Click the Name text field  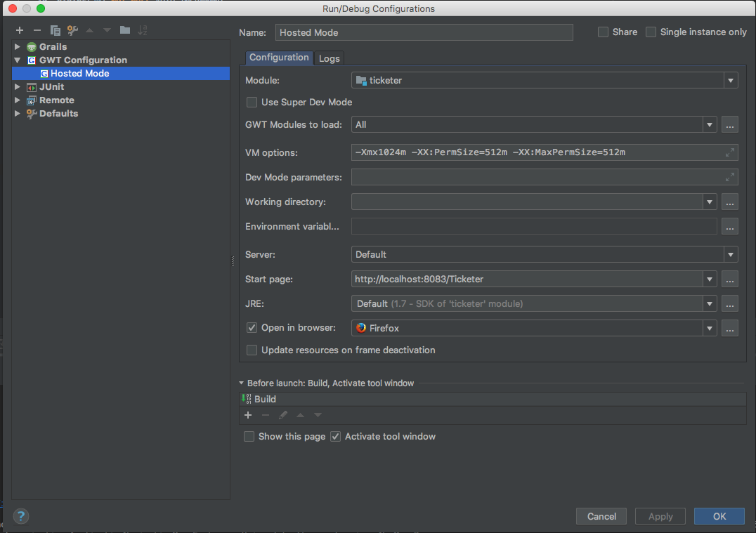point(424,32)
